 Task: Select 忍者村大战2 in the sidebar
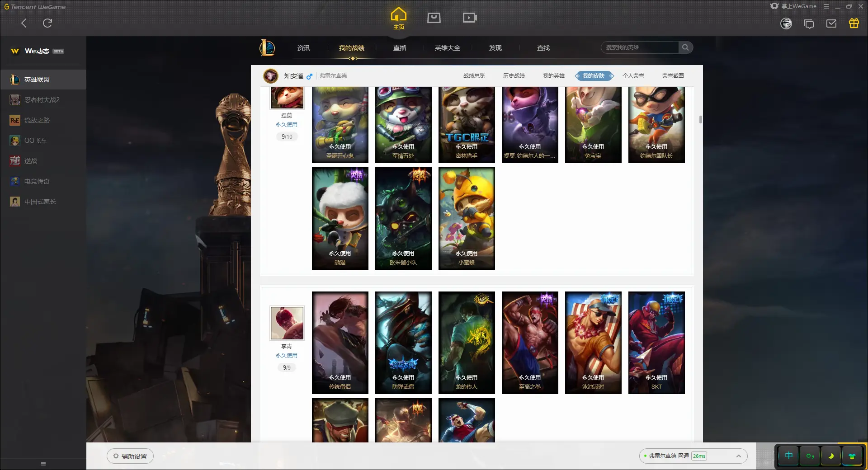[x=43, y=100]
